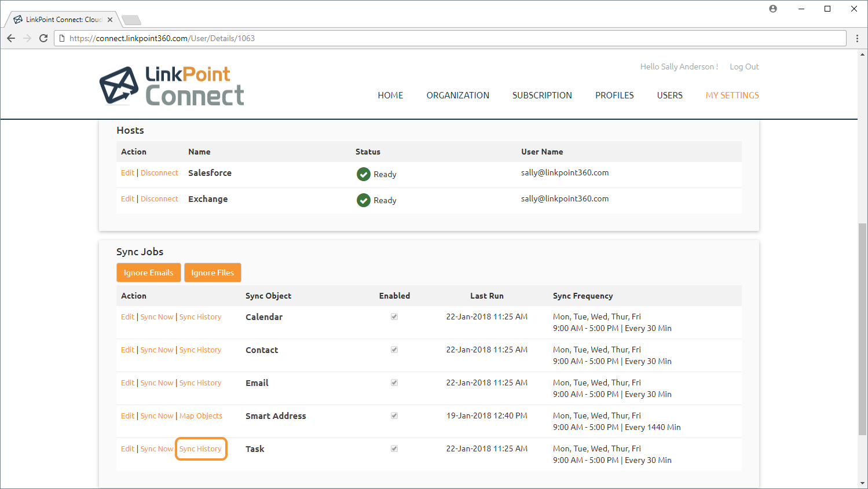Sync Now for the Task job
The width and height of the screenshot is (868, 489).
click(157, 449)
